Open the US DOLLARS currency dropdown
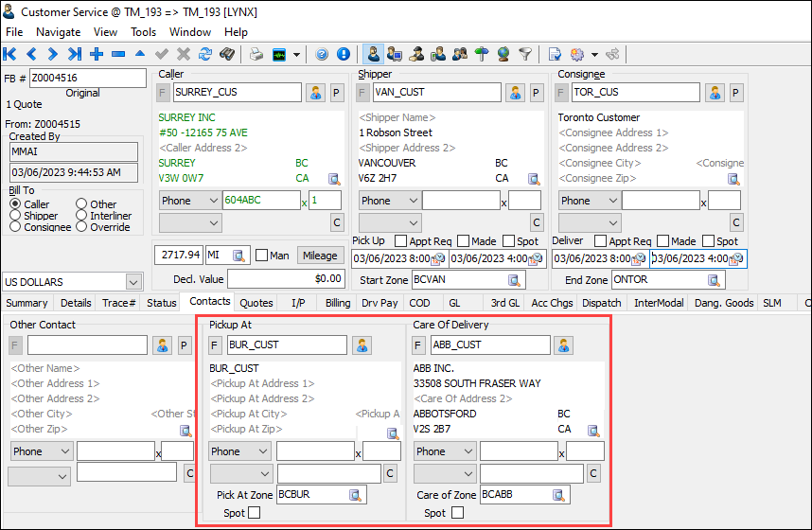Viewport: 812px width, 530px height. [132, 281]
